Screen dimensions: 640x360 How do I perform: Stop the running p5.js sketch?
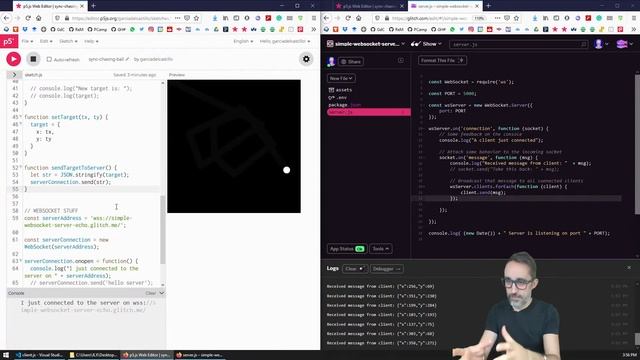[33, 59]
